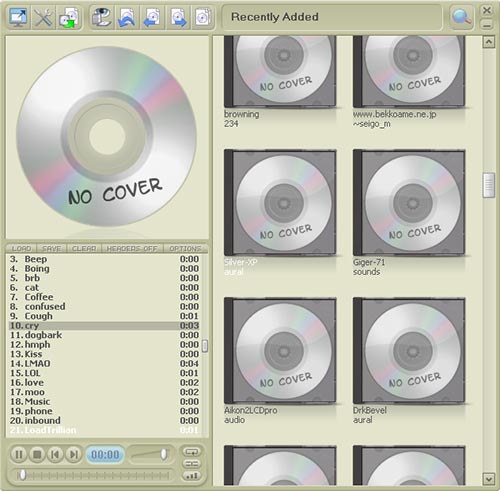Click the Recently Added view title box
Image resolution: width=500 pixels, height=491 pixels.
pyautogui.click(x=332, y=17)
